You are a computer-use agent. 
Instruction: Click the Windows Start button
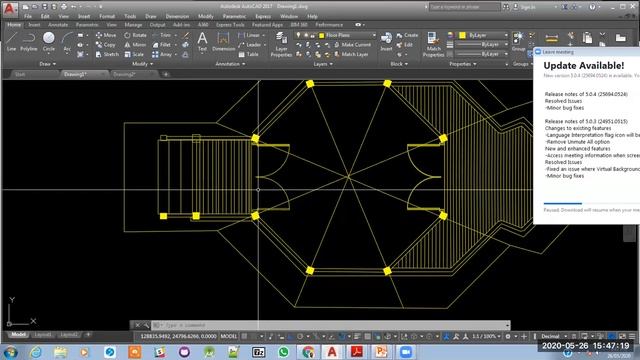[10, 352]
